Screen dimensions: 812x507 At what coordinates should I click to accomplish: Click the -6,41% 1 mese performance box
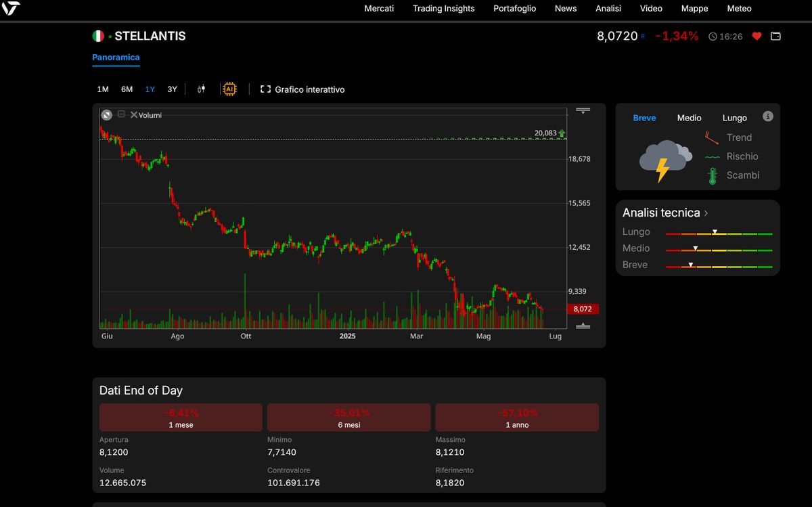[181, 418]
